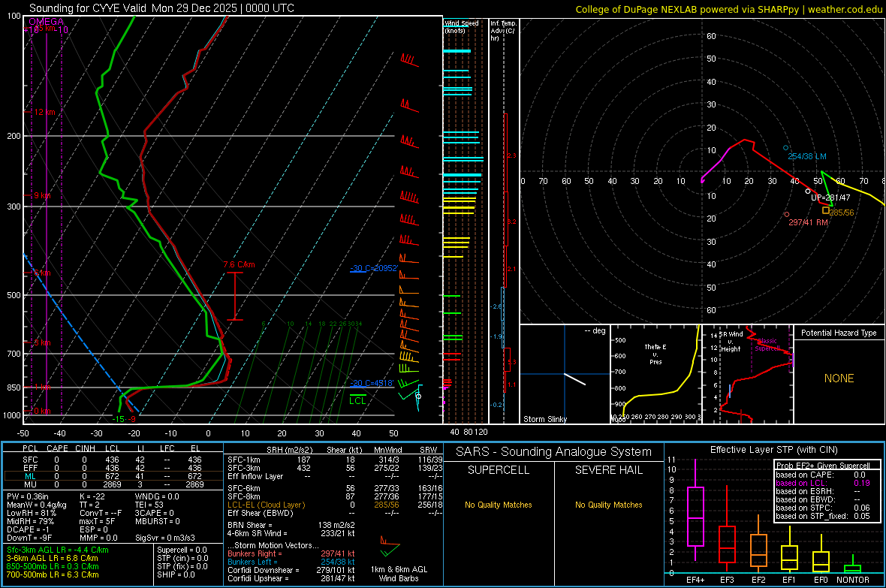Click the magenta based on LCL: row
Viewport: 886px width, 588px height.
(x=823, y=483)
